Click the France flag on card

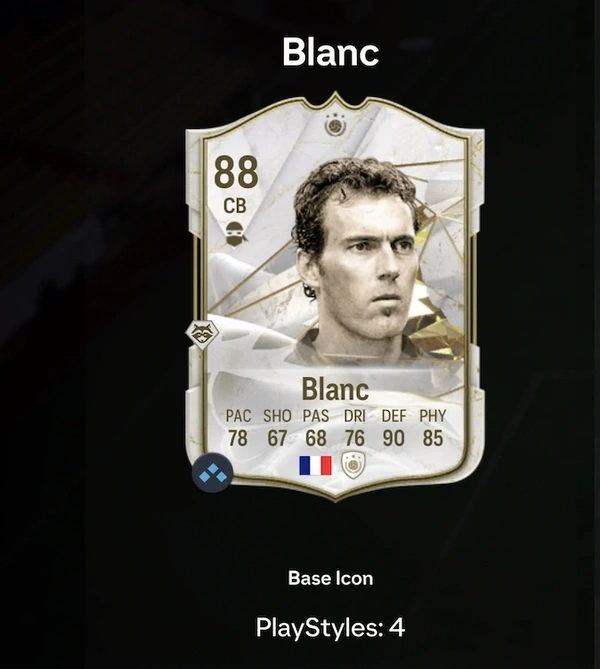click(x=315, y=465)
